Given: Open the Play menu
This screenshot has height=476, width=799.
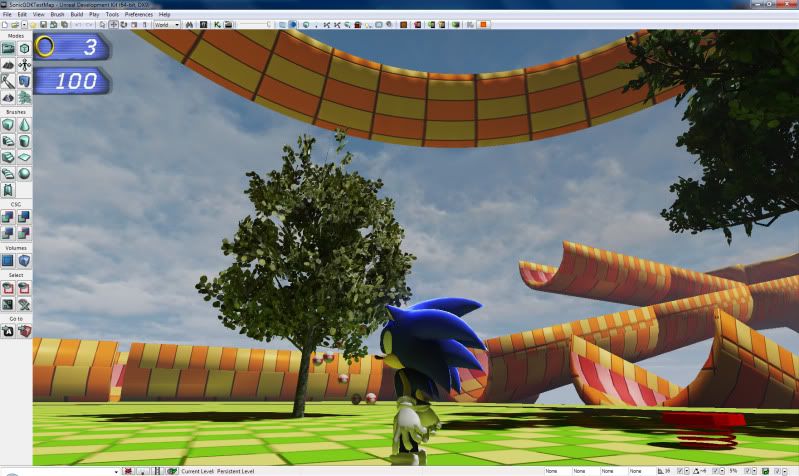Looking at the screenshot, I should [x=94, y=14].
